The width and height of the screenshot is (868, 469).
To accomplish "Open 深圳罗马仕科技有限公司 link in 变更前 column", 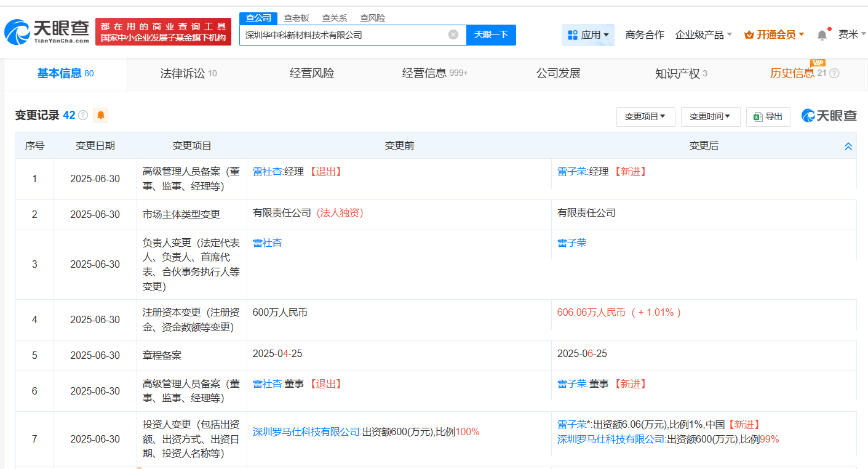I will point(306,432).
